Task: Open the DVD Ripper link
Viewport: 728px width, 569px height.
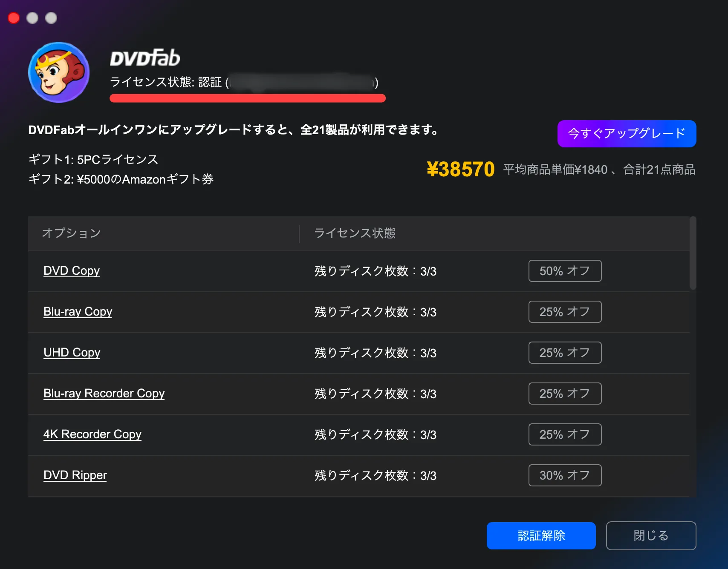Action: [75, 475]
